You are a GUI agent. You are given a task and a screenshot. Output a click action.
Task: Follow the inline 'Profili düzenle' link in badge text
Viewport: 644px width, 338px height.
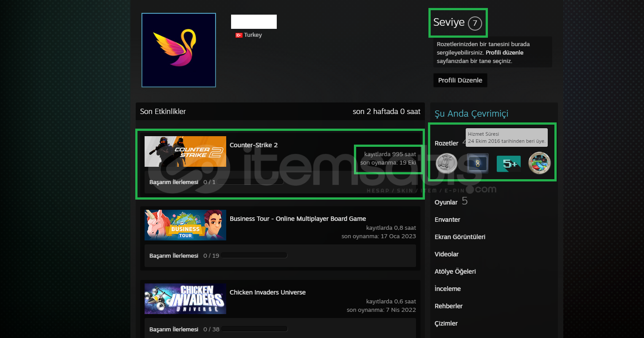[504, 52]
